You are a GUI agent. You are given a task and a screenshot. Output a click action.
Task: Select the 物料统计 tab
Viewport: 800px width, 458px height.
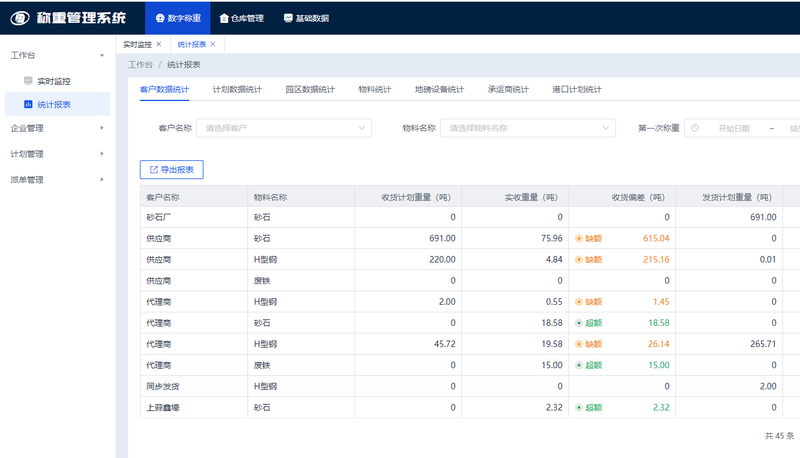coord(375,89)
